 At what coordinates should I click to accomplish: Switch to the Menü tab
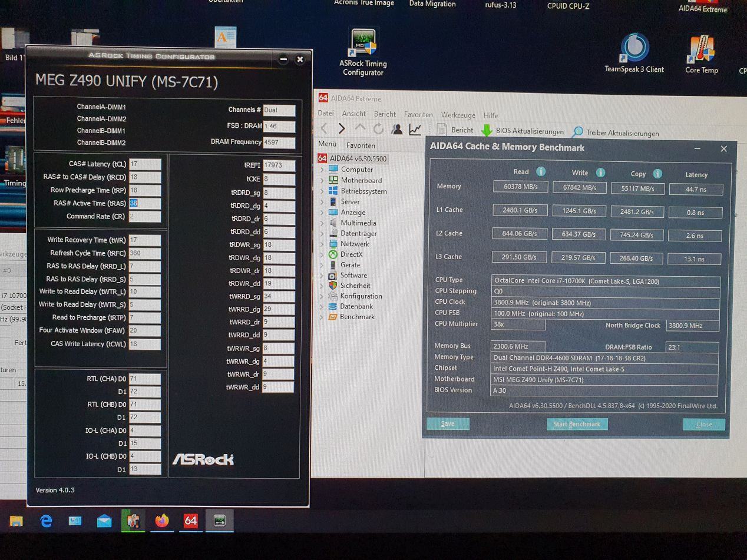327,144
